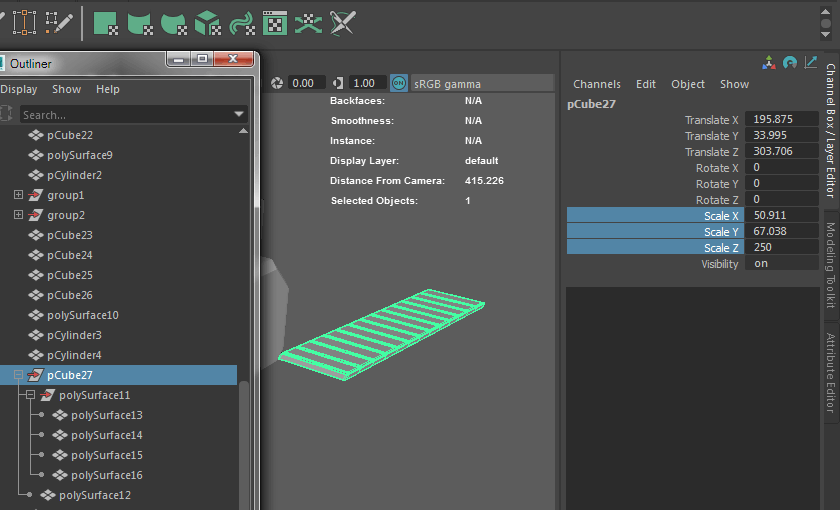Image resolution: width=840 pixels, height=510 pixels.
Task: Open the Channel Box Object menu
Action: pos(688,84)
